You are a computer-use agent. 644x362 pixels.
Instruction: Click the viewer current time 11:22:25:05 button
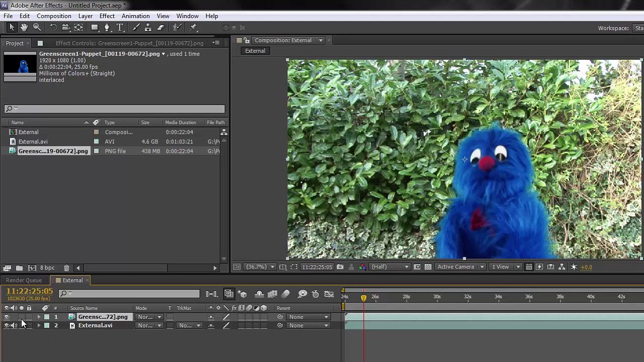click(x=316, y=267)
